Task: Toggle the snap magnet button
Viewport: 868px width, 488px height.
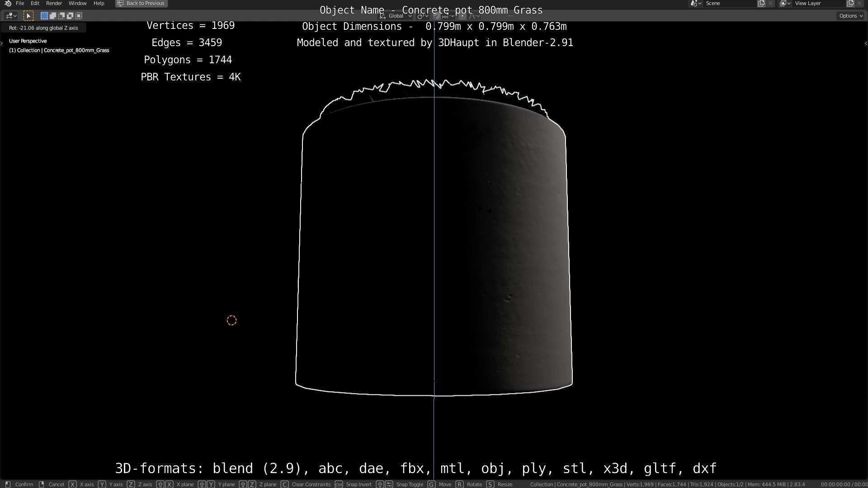Action: [437, 16]
